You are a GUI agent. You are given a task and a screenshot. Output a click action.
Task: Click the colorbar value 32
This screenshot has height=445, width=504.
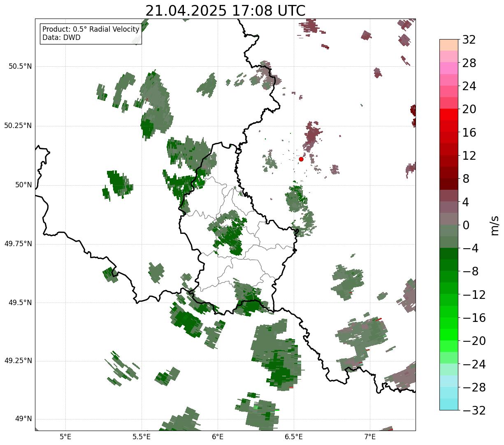click(469, 40)
